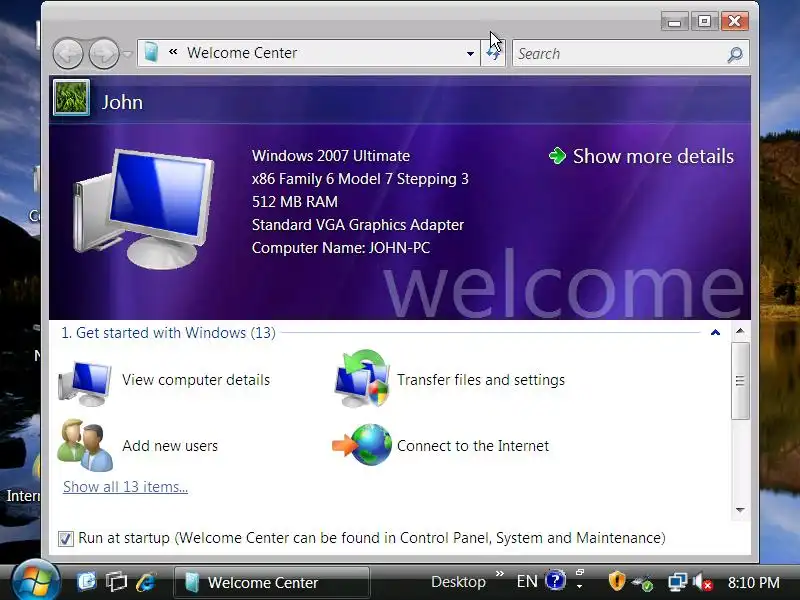
Task: Click the Switch between windows quick launch icon
Action: pos(116,582)
